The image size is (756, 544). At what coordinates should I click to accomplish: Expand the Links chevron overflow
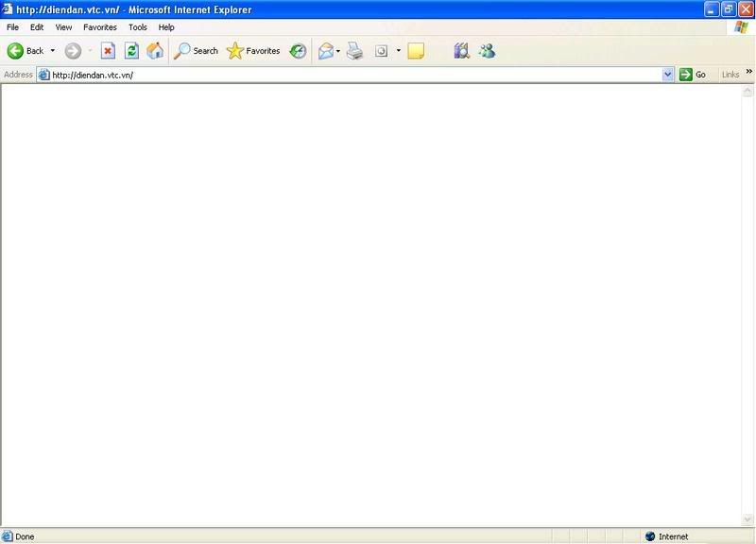(748, 72)
